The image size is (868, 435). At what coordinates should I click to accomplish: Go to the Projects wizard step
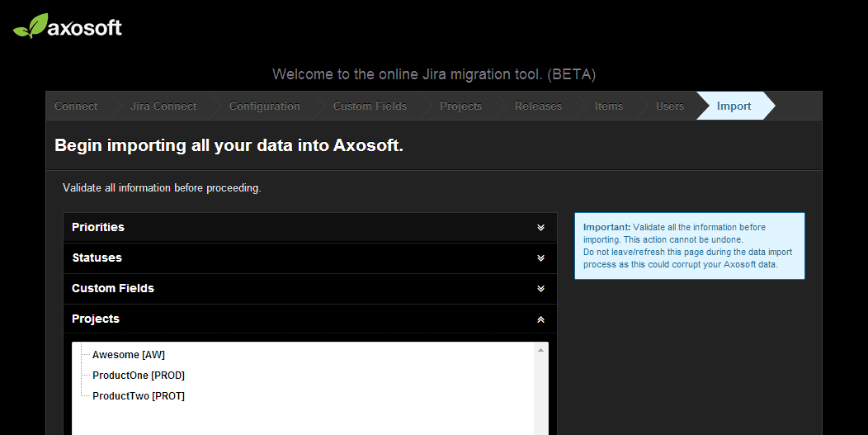tap(460, 106)
